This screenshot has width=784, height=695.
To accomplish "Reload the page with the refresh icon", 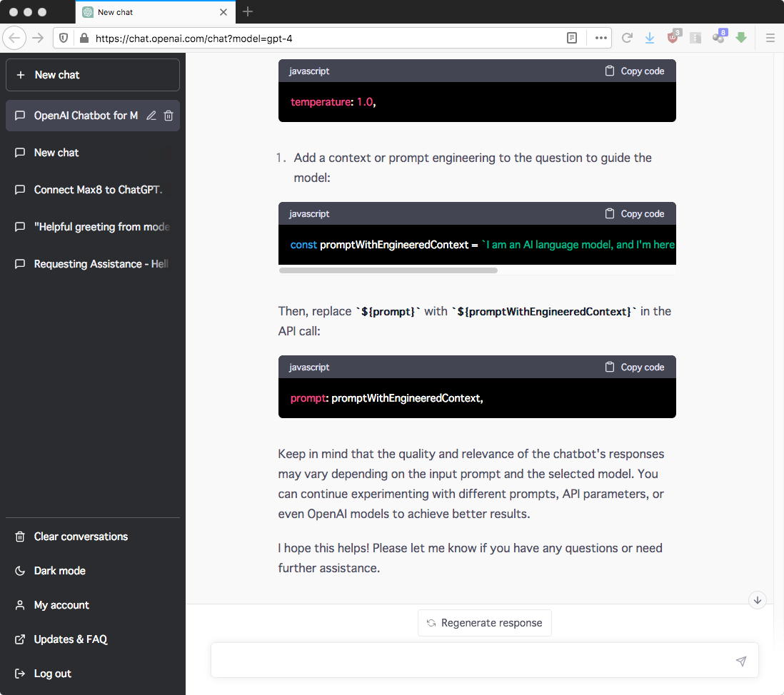I will coord(627,38).
